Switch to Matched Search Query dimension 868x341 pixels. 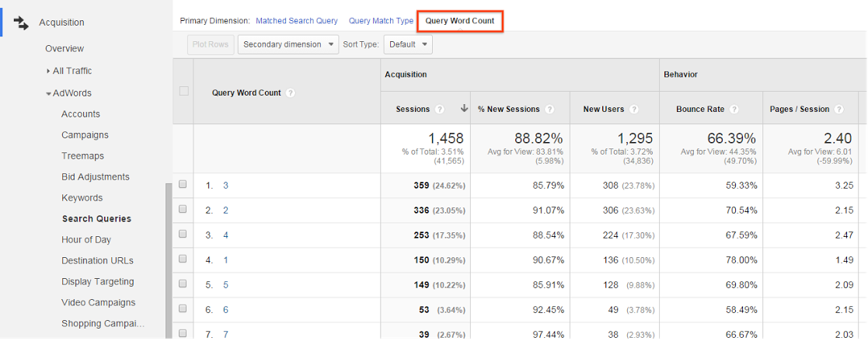(x=296, y=21)
